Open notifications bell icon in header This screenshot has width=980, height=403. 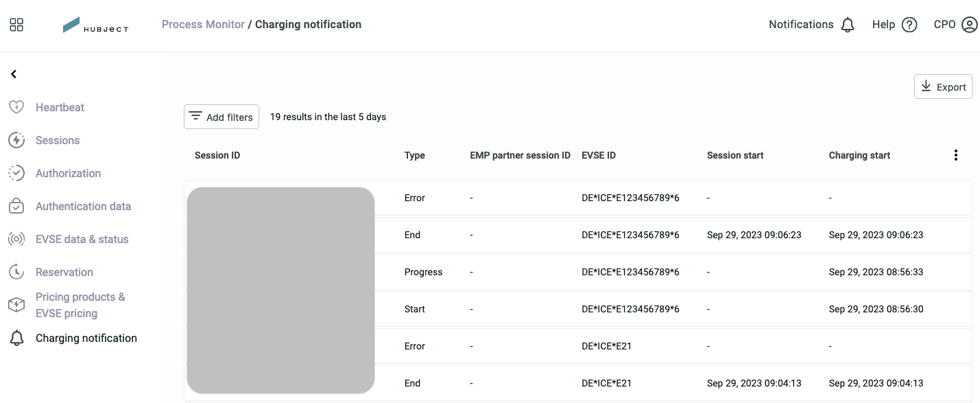tap(848, 25)
